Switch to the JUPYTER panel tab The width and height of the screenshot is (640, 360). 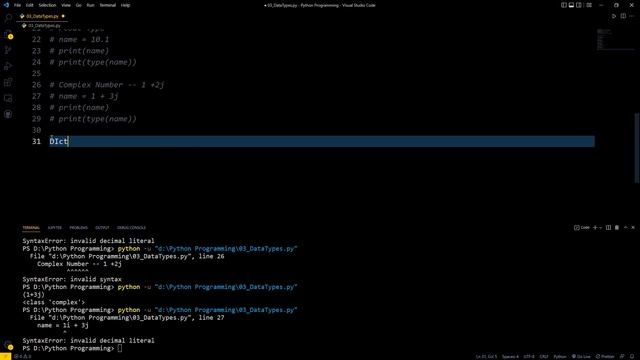(55, 228)
